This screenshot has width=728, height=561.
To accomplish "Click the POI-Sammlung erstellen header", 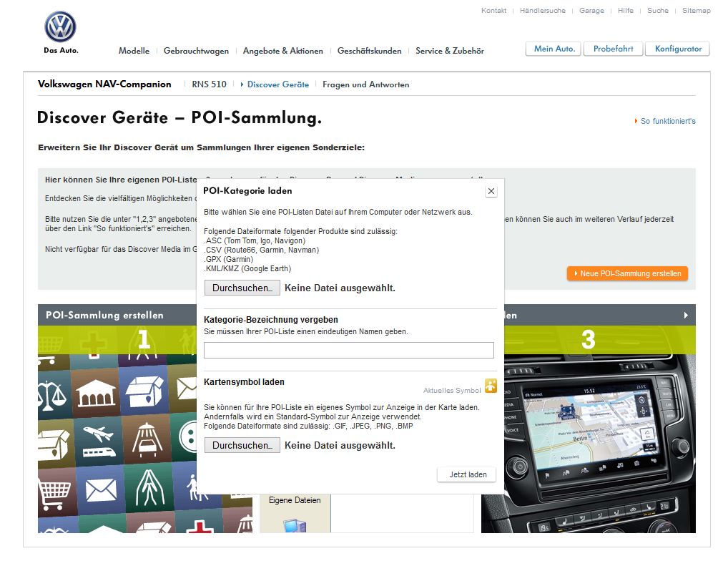I will pyautogui.click(x=104, y=316).
